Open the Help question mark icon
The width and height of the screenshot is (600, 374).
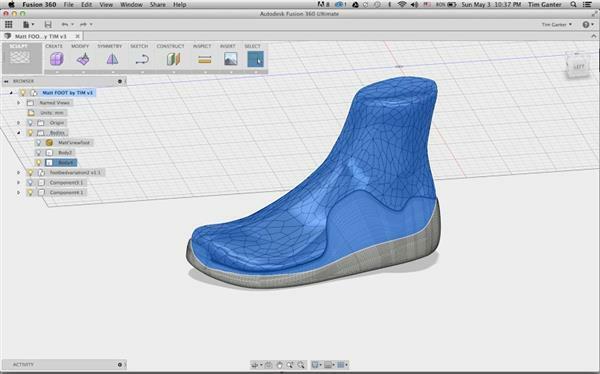[586, 24]
